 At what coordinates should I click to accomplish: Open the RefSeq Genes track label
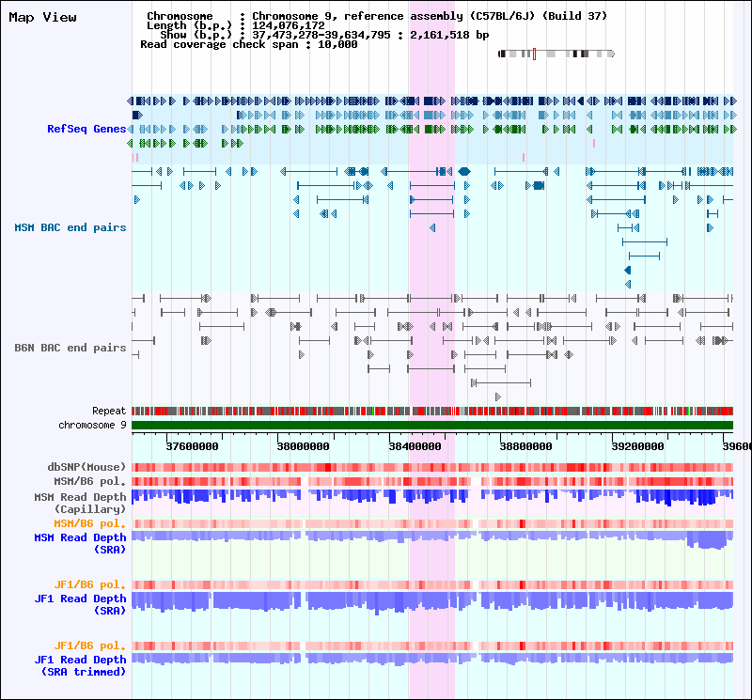[x=86, y=129]
